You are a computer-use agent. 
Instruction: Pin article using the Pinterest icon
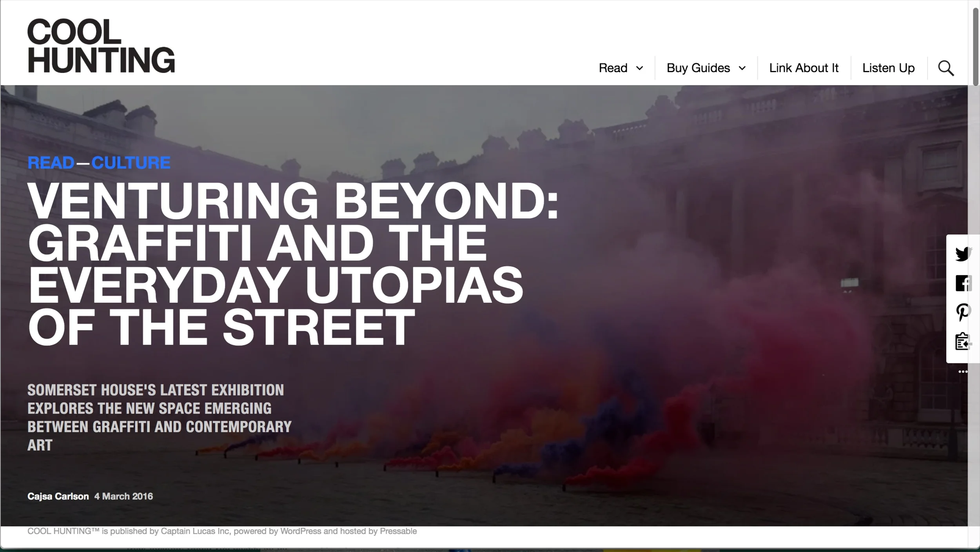pyautogui.click(x=963, y=312)
